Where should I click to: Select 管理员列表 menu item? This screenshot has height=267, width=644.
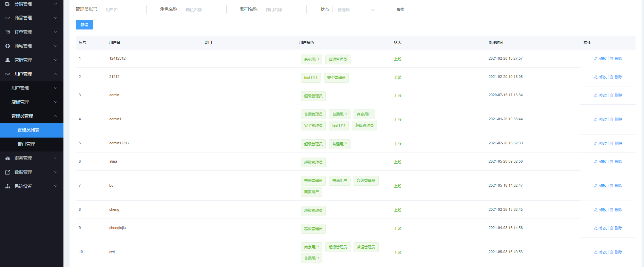click(x=29, y=130)
